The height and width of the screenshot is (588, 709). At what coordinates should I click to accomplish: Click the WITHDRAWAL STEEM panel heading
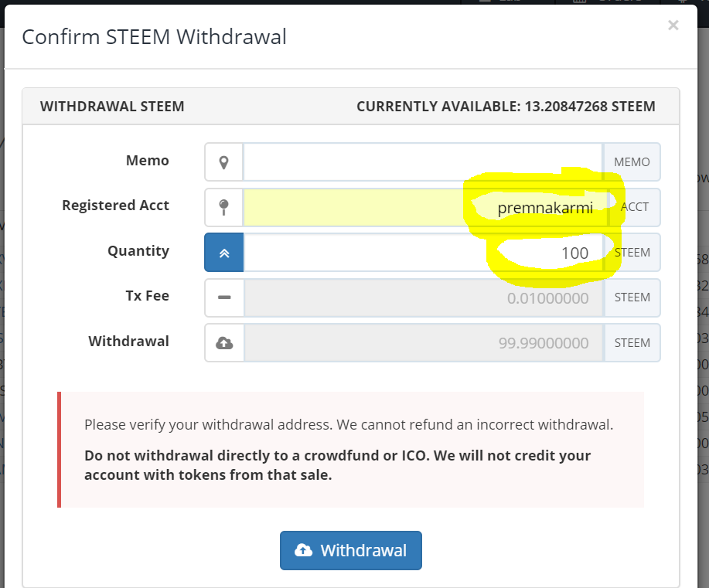click(112, 107)
